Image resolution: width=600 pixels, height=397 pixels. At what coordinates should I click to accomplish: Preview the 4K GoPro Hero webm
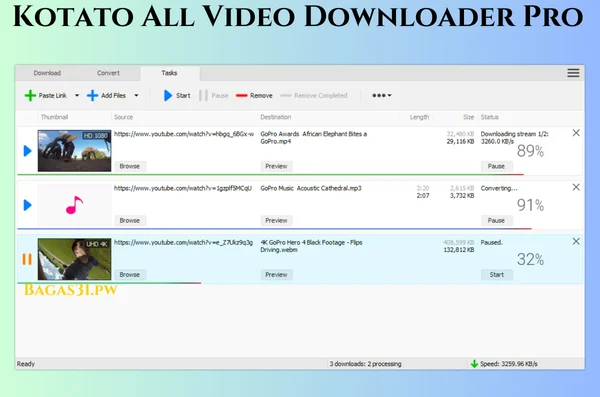click(x=276, y=274)
